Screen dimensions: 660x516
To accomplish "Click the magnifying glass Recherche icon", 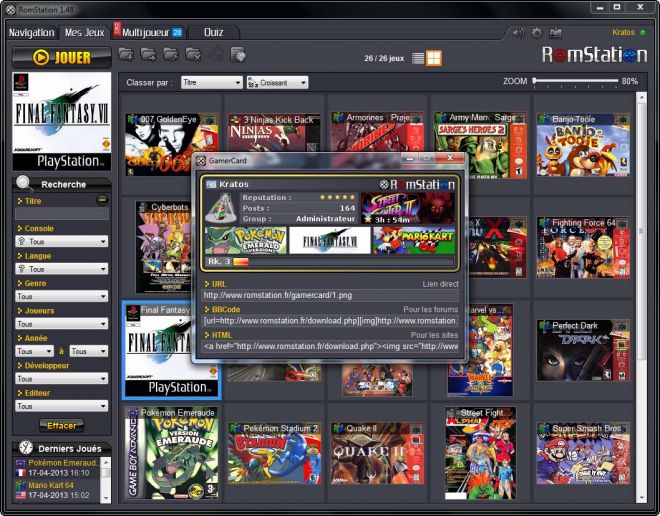I will coord(25,184).
